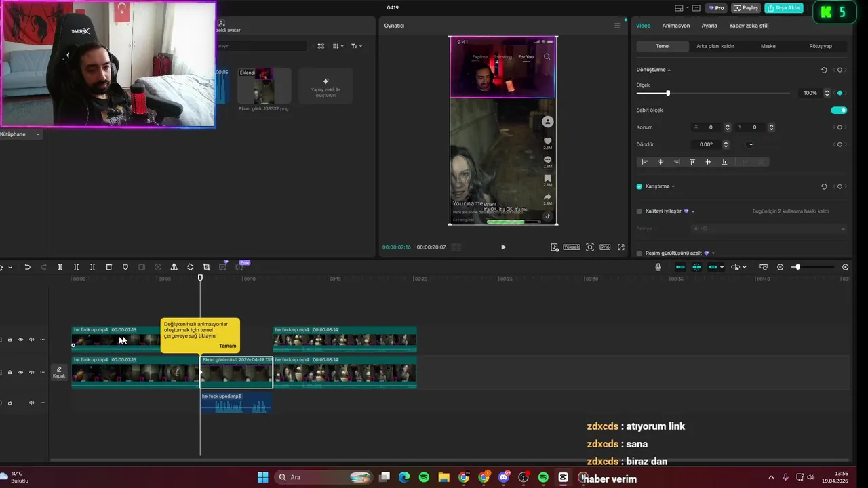Click the zoom out magnifier on timeline
The width and height of the screenshot is (868, 488).
(x=780, y=267)
